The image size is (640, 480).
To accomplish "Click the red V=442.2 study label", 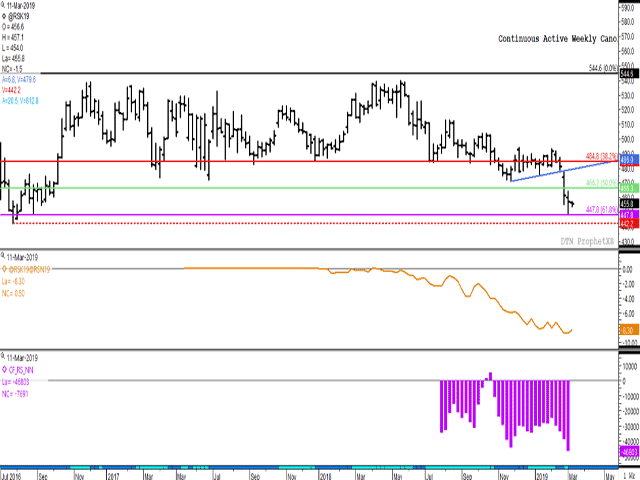I will tap(11, 90).
